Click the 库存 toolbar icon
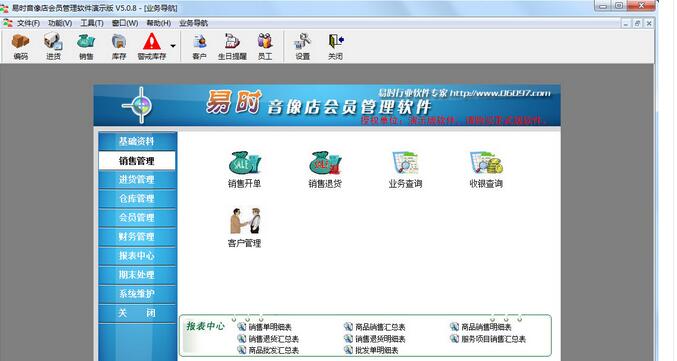Image resolution: width=677 pixels, height=361 pixels. point(119,47)
